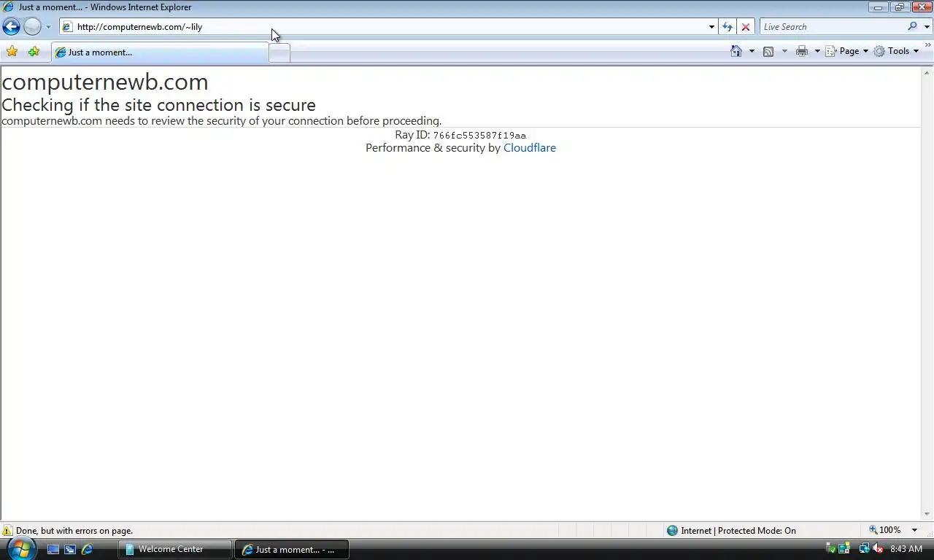The width and height of the screenshot is (934, 560).
Task: Refresh the page with the blue arrows icon
Action: tap(727, 27)
